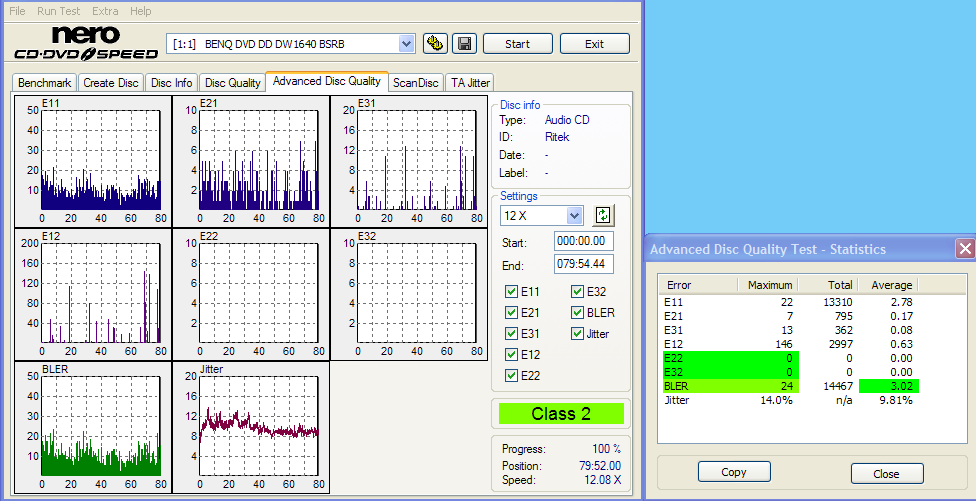Click the save floppy disk icon

pos(463,43)
